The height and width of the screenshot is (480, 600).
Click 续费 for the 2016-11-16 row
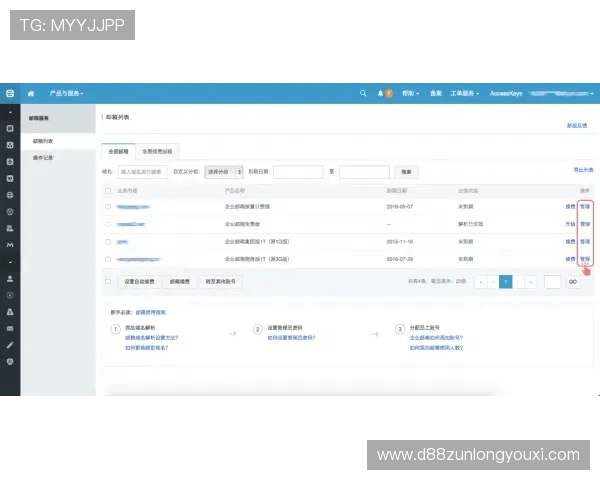pos(570,242)
